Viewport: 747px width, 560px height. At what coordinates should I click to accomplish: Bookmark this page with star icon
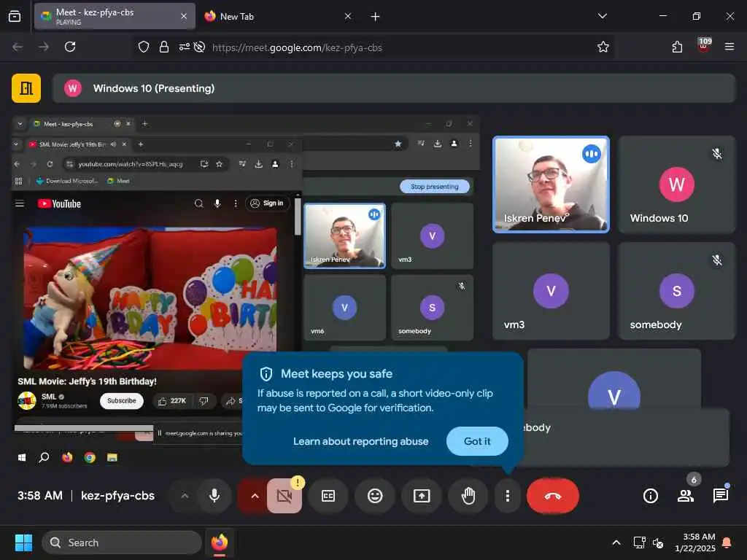click(x=603, y=47)
